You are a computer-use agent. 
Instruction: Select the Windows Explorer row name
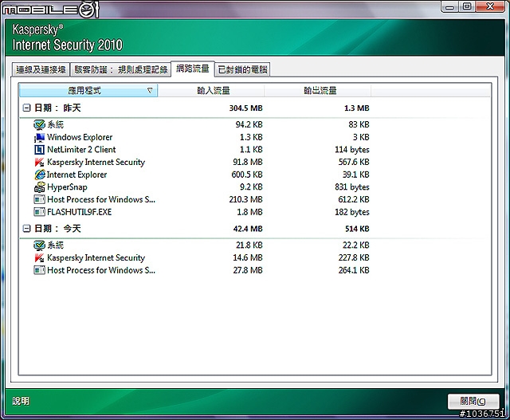click(80, 137)
